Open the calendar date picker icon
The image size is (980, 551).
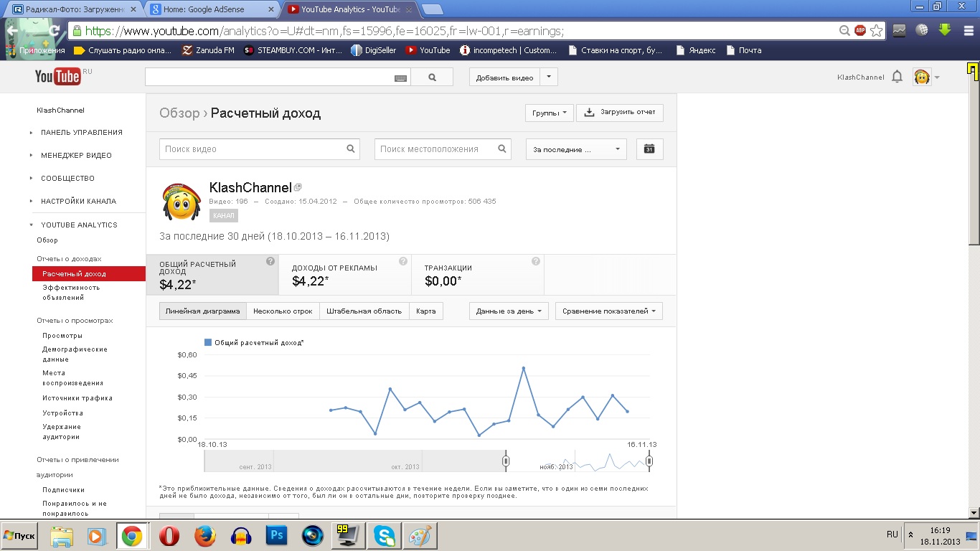(x=649, y=149)
